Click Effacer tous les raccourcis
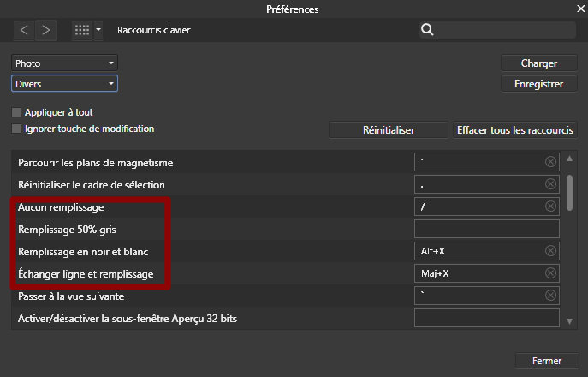The height and width of the screenshot is (377, 588). [516, 130]
